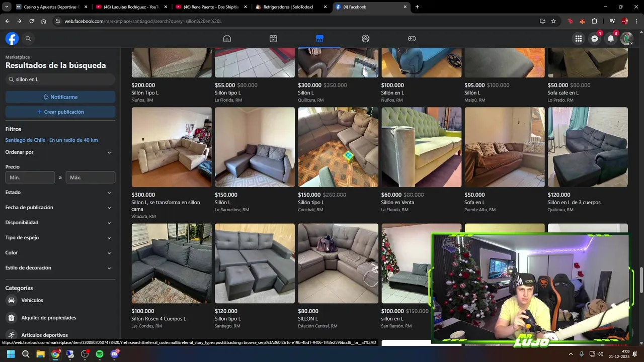644x362 pixels.
Task: Open Spotify from the taskbar
Action: coord(100,354)
